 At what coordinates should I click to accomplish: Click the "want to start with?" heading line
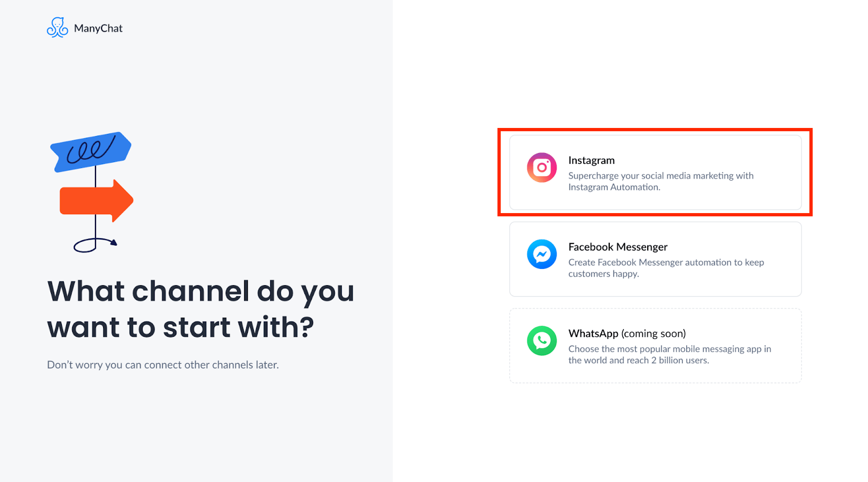click(x=181, y=327)
